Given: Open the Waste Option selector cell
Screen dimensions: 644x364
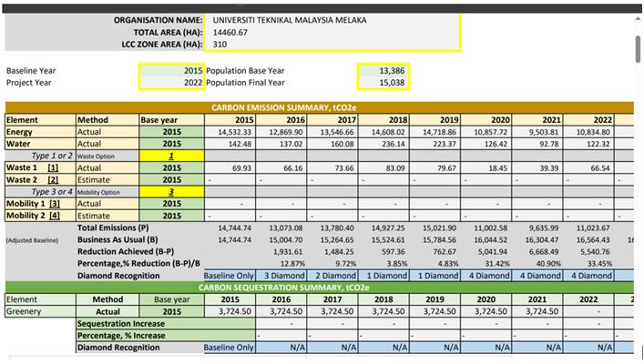Looking at the screenshot, I should [x=171, y=156].
